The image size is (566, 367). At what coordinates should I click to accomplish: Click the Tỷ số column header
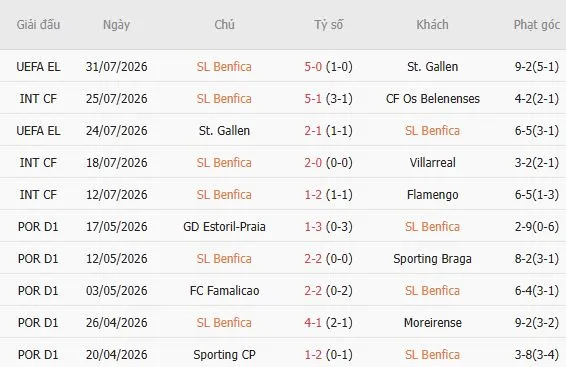coord(328,25)
